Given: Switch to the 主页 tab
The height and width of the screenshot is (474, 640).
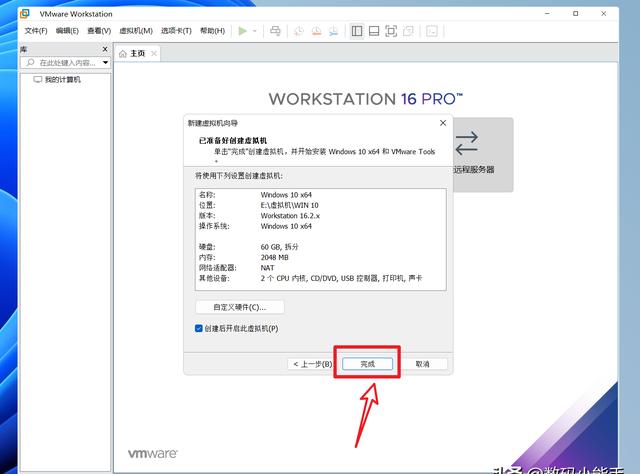Looking at the screenshot, I should pyautogui.click(x=138, y=53).
